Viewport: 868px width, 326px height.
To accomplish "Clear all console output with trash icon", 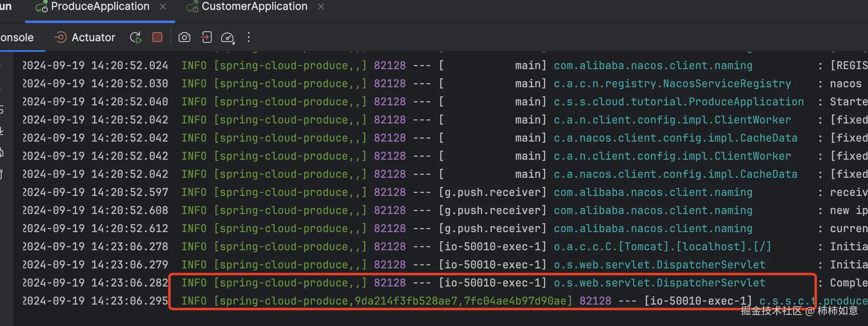I will tap(2, 174).
